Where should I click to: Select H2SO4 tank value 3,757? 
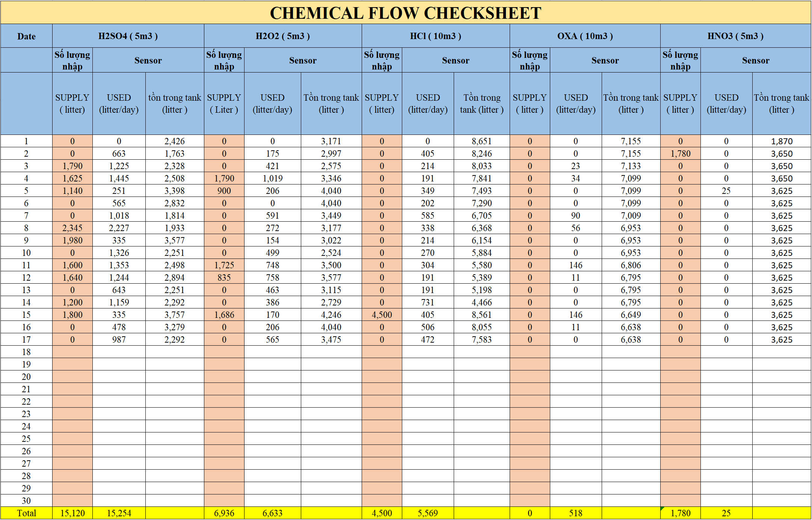(x=175, y=315)
